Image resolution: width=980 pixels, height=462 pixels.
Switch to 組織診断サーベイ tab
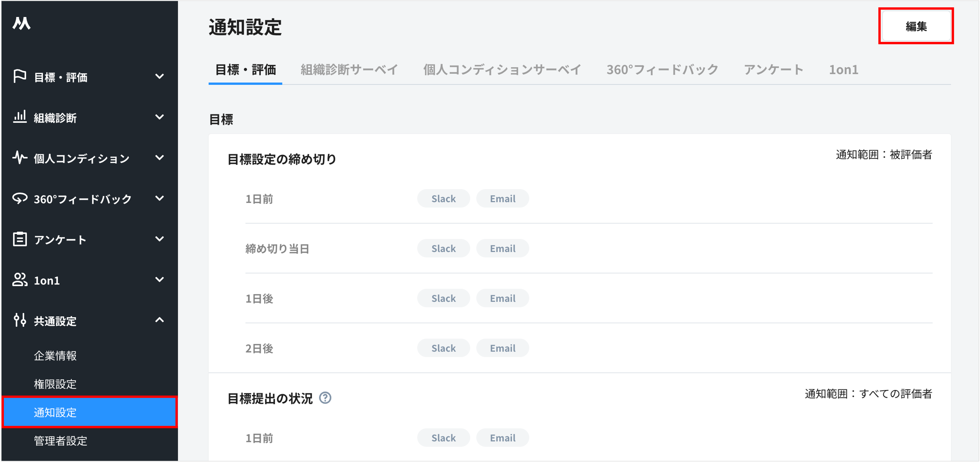tap(349, 70)
